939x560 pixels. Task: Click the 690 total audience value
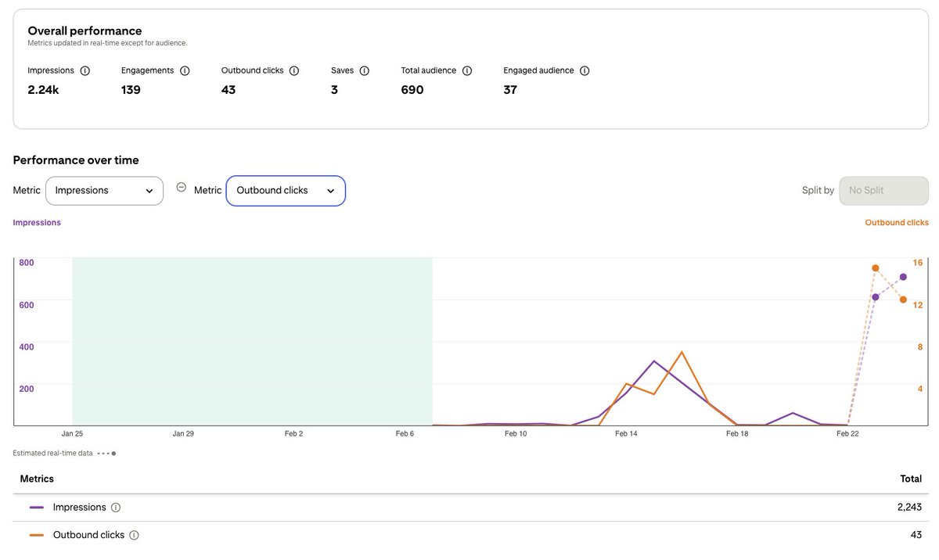(x=412, y=90)
